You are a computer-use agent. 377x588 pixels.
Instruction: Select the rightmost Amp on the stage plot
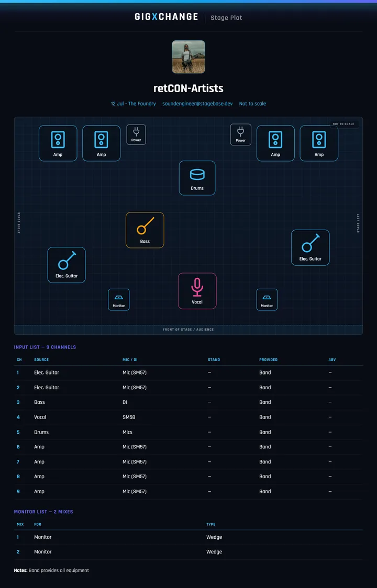pyautogui.click(x=319, y=143)
